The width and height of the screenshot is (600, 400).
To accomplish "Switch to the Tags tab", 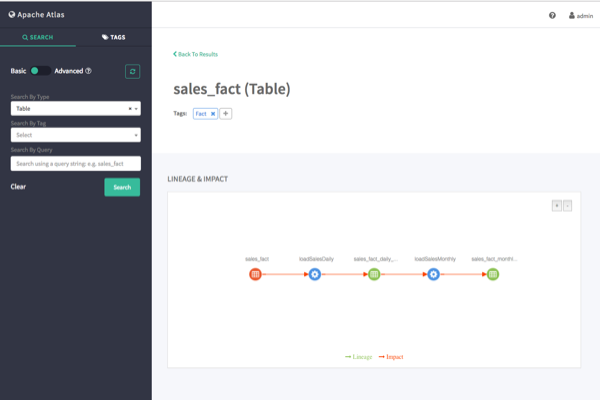I will (113, 36).
